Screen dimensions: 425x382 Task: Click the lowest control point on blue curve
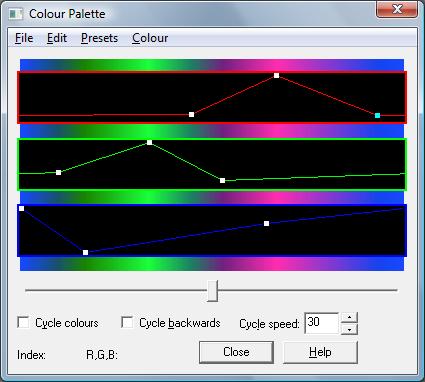point(85,252)
